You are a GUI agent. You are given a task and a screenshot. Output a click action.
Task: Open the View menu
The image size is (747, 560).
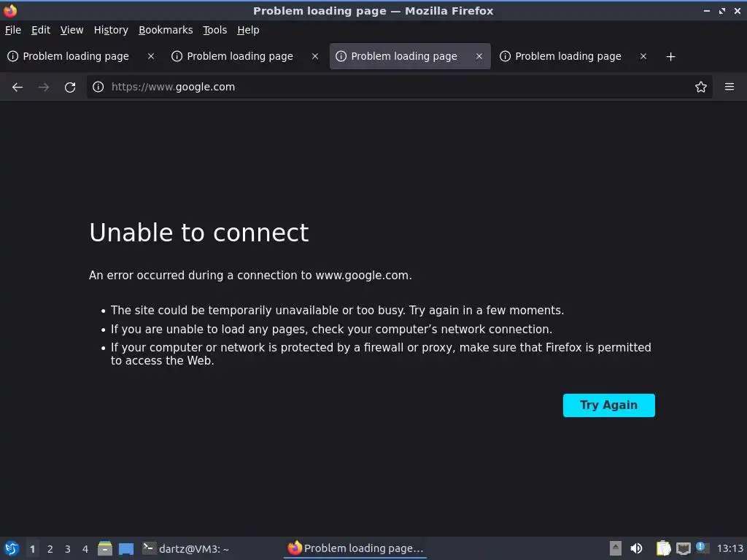point(72,30)
